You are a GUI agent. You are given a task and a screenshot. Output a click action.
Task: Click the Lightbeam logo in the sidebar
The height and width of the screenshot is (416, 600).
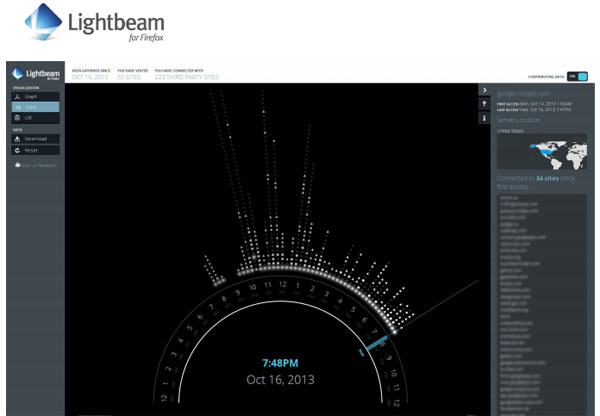click(36, 73)
